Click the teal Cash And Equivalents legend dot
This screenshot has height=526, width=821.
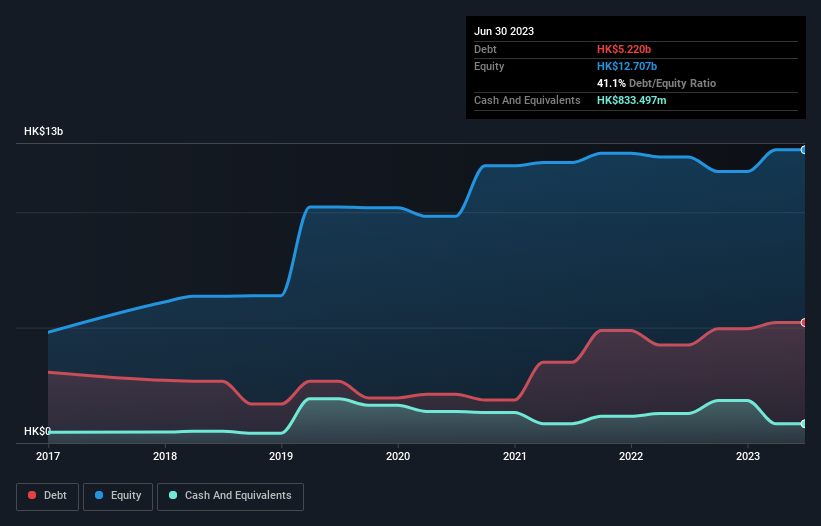click(173, 495)
